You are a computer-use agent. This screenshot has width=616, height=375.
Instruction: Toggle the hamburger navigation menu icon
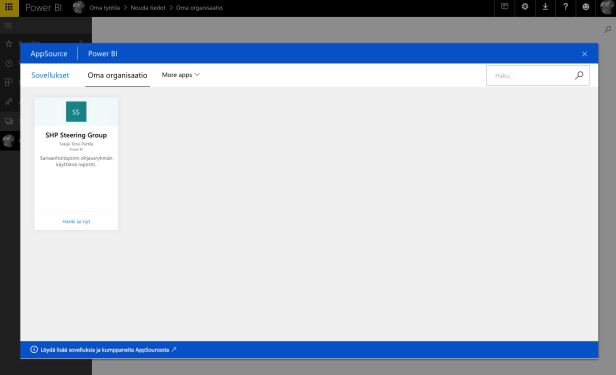tap(8, 26)
